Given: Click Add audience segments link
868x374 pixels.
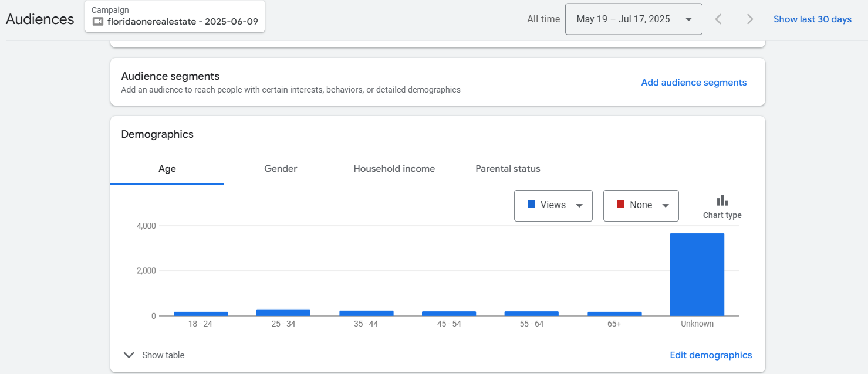Looking at the screenshot, I should [x=694, y=83].
